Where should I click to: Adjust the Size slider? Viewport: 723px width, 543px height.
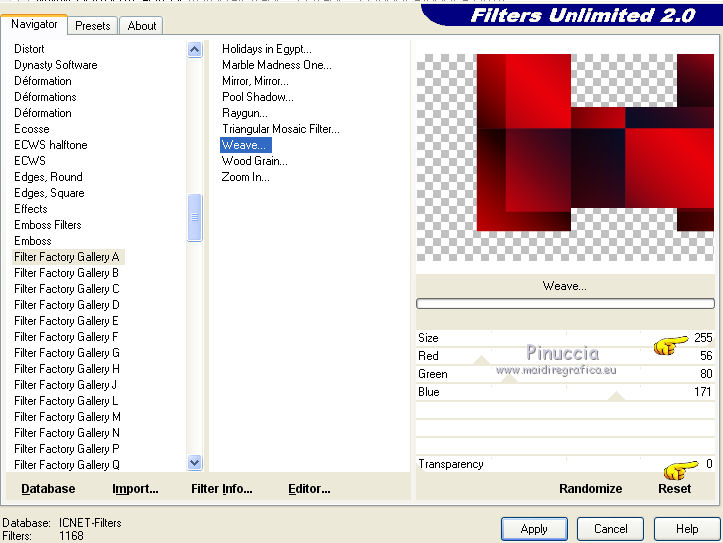[565, 338]
